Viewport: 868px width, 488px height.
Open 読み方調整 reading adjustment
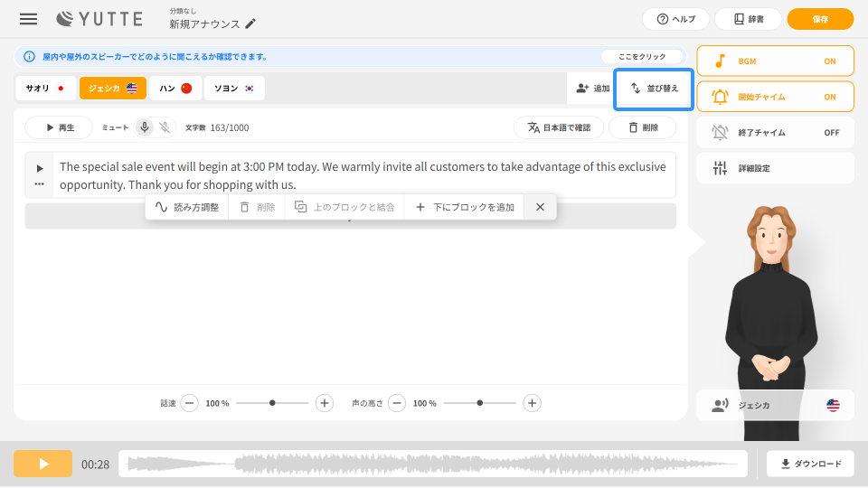187,207
